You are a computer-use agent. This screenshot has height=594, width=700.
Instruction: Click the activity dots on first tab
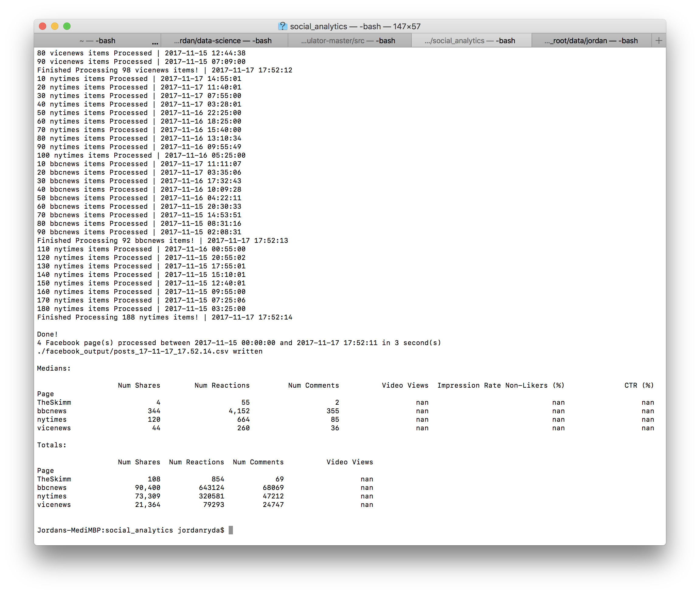click(155, 44)
